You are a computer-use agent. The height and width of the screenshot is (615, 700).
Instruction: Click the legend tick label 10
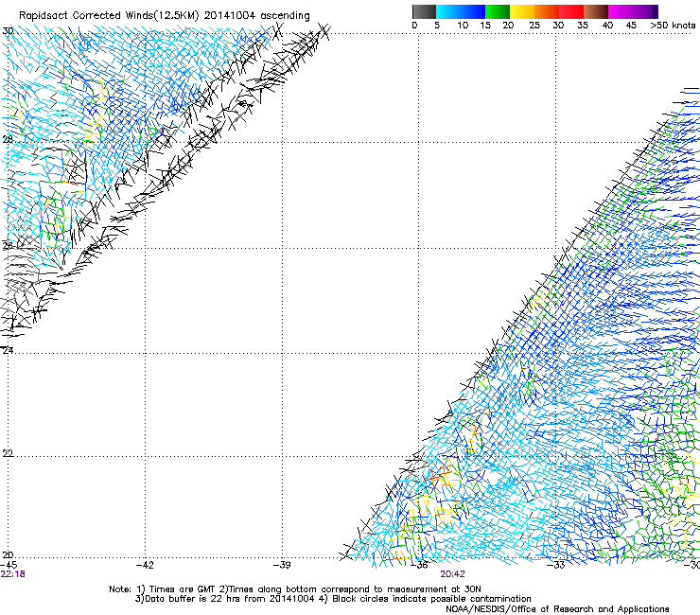point(463,26)
